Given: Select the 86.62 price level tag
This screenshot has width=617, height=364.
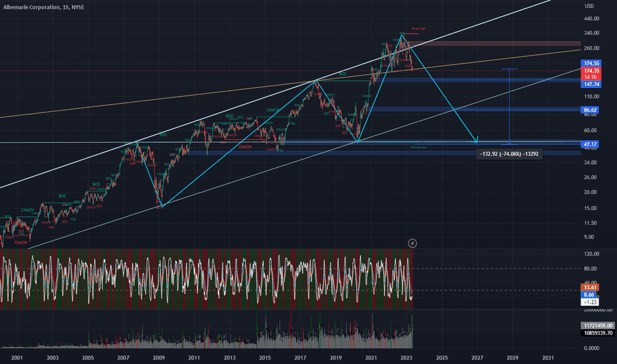Looking at the screenshot, I should pyautogui.click(x=590, y=110).
